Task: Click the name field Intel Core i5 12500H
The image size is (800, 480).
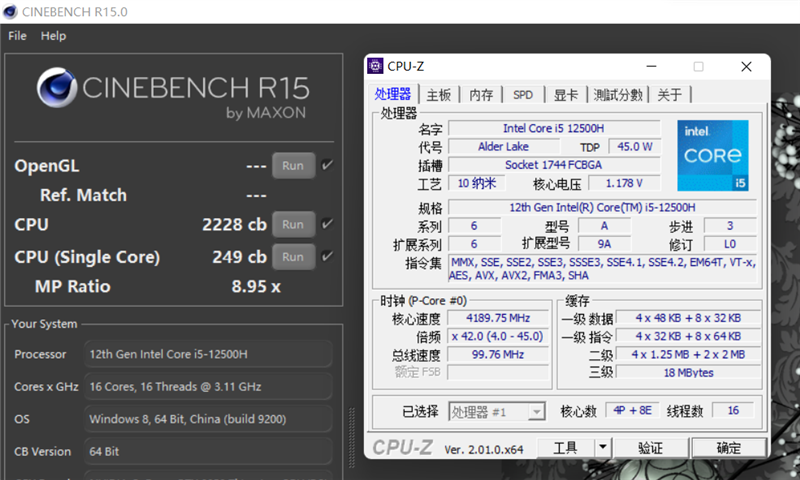Action: [554, 128]
